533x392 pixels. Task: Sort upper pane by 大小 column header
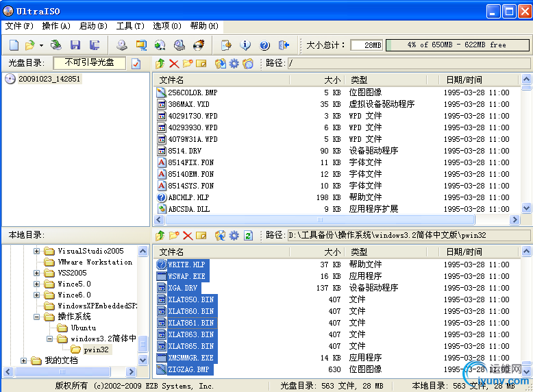[x=317, y=80]
